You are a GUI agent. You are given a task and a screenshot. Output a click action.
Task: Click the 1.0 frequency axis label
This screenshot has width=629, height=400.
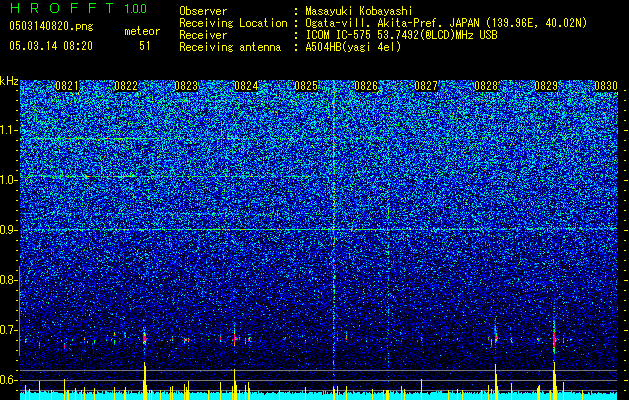pyautogui.click(x=9, y=180)
